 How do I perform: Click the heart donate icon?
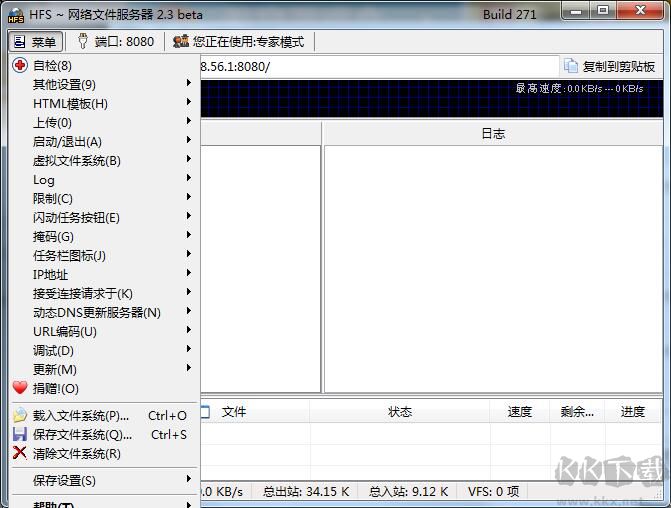(20, 388)
